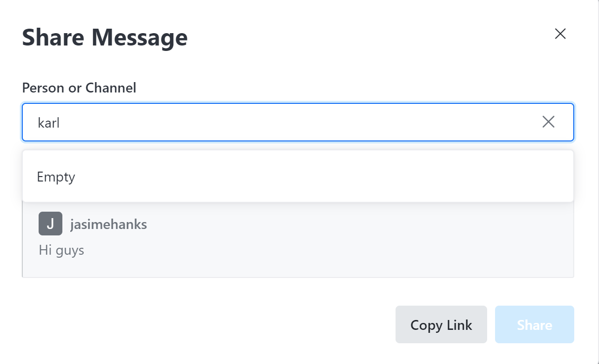
Task: Click the Hi guys message text
Action: pyautogui.click(x=61, y=250)
